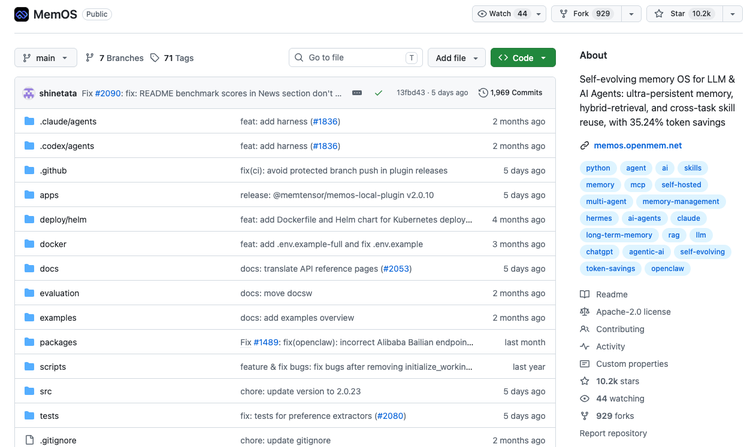Click the green check status icon
Screen dimensions: 750x447
point(378,93)
